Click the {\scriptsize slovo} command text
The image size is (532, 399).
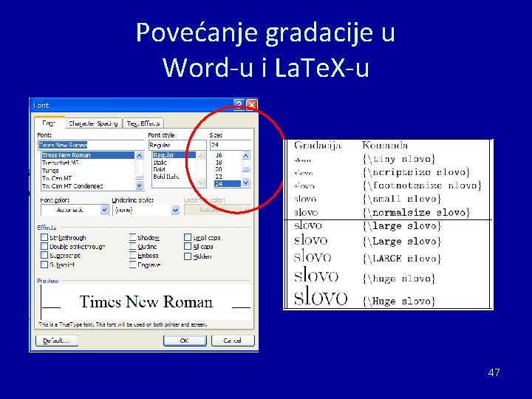(x=416, y=172)
